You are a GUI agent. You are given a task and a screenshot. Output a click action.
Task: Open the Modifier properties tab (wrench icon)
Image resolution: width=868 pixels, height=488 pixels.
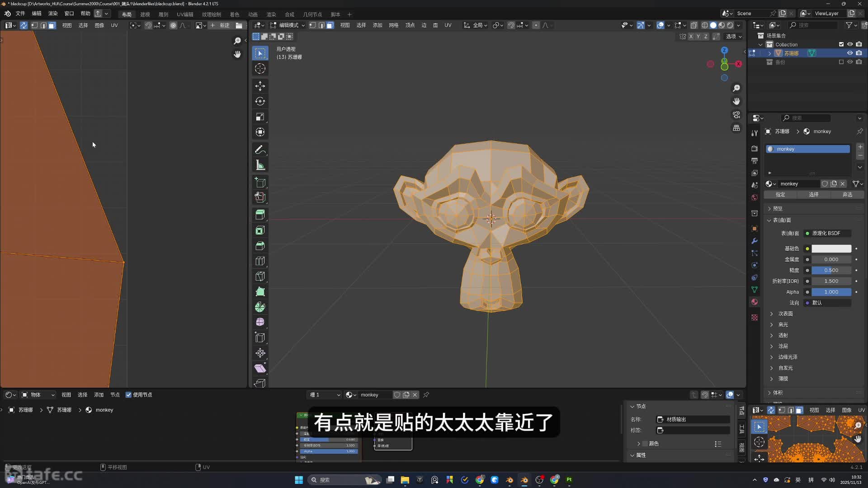(x=754, y=241)
